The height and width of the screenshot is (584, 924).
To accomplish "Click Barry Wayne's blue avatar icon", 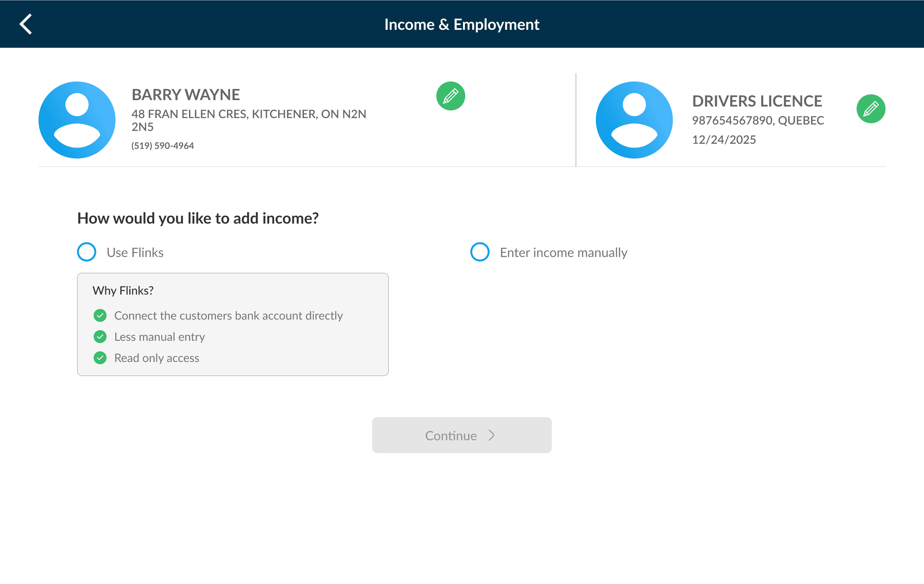I will [x=77, y=120].
